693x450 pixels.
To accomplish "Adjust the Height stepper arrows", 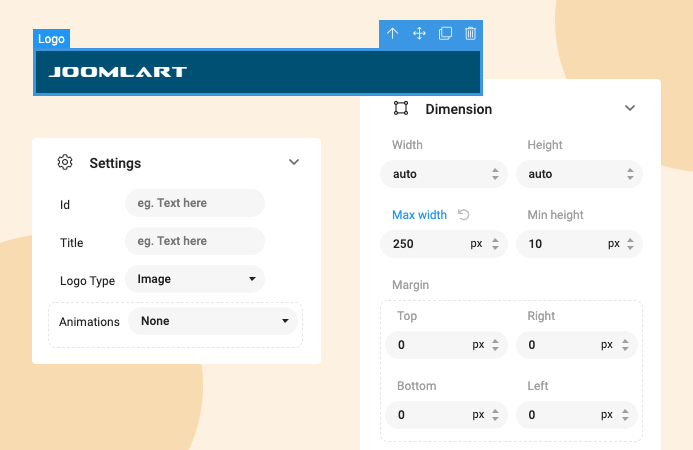I will (630, 174).
